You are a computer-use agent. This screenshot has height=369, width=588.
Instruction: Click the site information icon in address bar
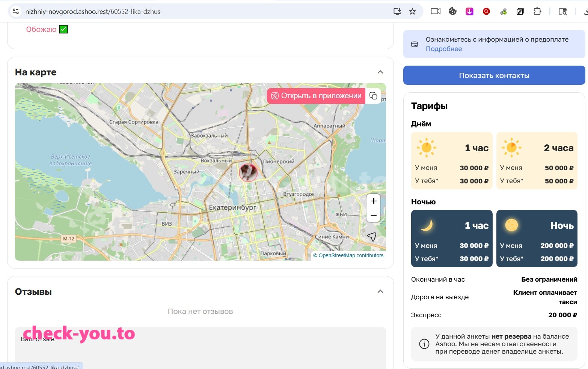click(16, 12)
